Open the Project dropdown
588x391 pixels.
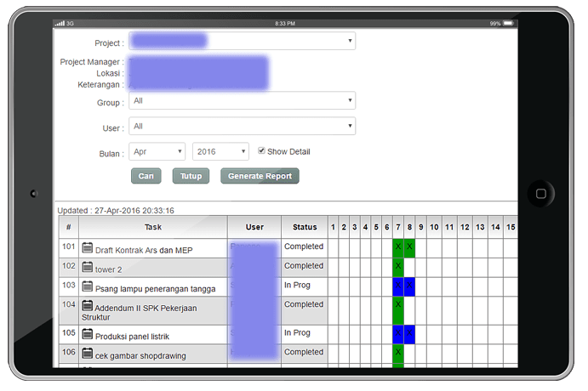pyautogui.click(x=243, y=42)
